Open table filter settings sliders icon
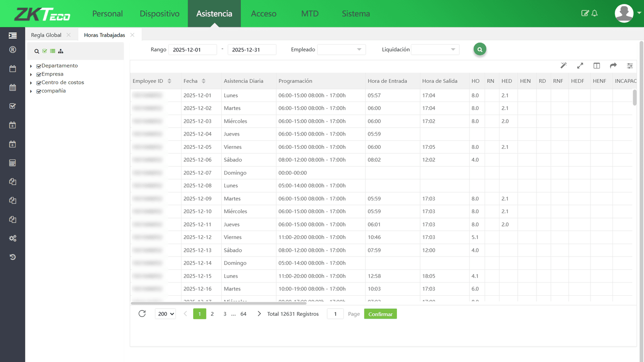The image size is (644, 362). point(630,66)
